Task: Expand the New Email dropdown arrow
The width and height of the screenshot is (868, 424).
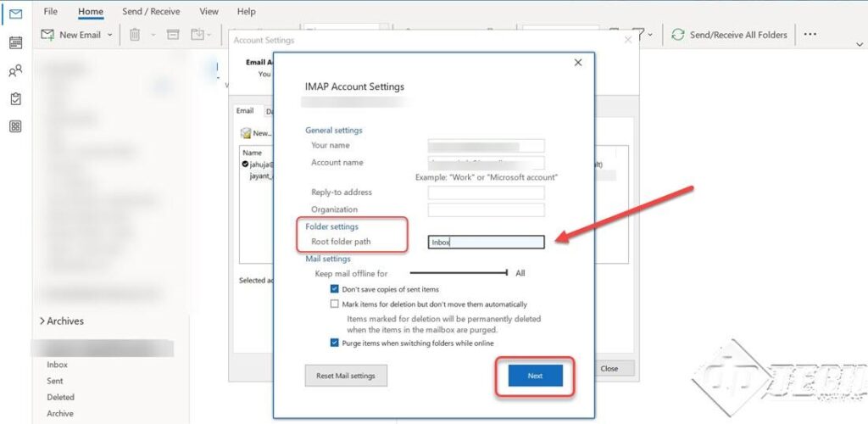Action: point(110,35)
